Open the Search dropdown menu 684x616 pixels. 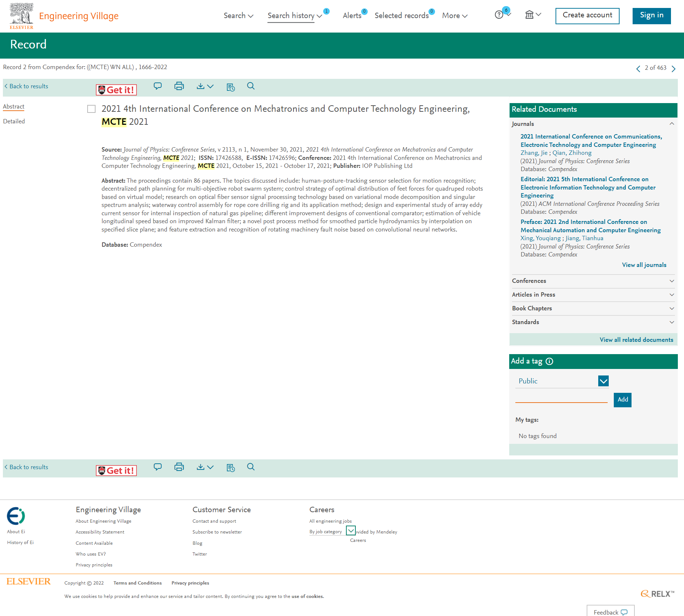pyautogui.click(x=238, y=16)
